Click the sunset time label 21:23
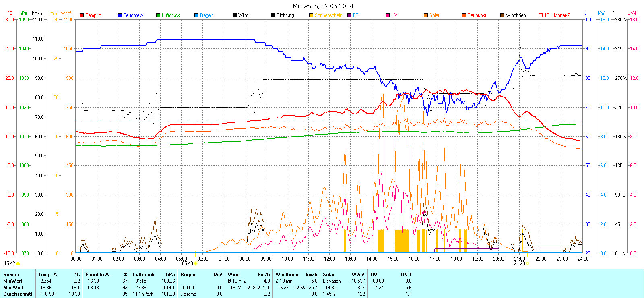 pyautogui.click(x=519, y=263)
